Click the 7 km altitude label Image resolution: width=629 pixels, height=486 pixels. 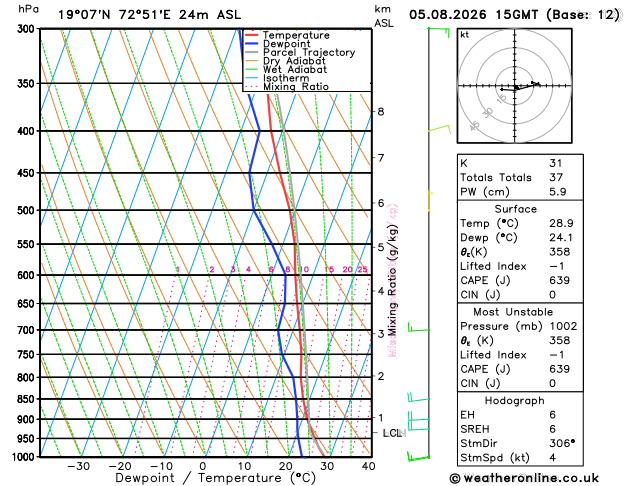coord(381,158)
